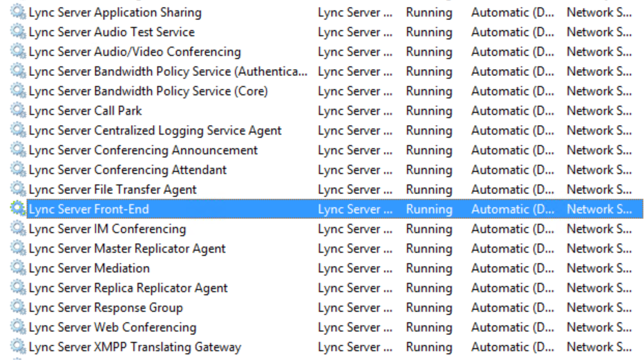This screenshot has width=644, height=364.
Task: Select Lync Server IM Conferencing name
Action: [107, 229]
